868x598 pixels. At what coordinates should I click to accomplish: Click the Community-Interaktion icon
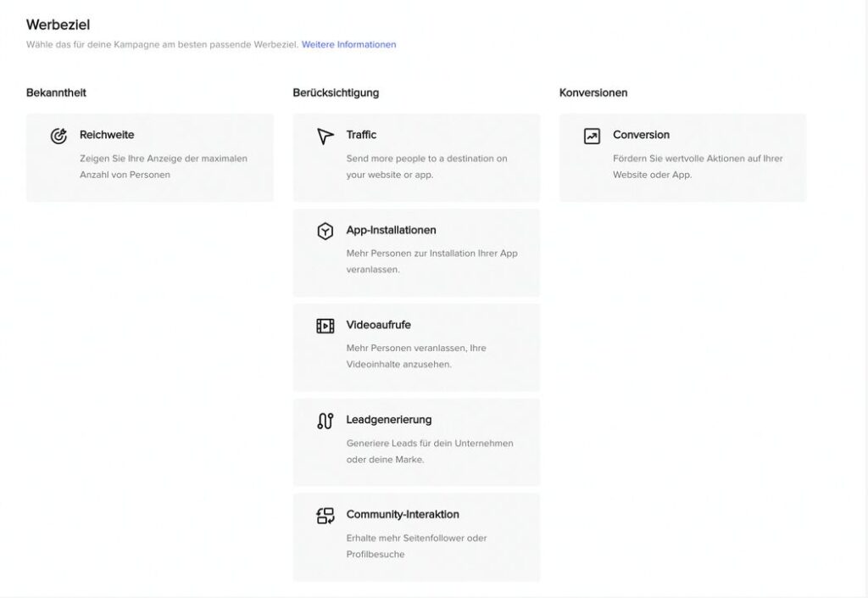coord(325,516)
